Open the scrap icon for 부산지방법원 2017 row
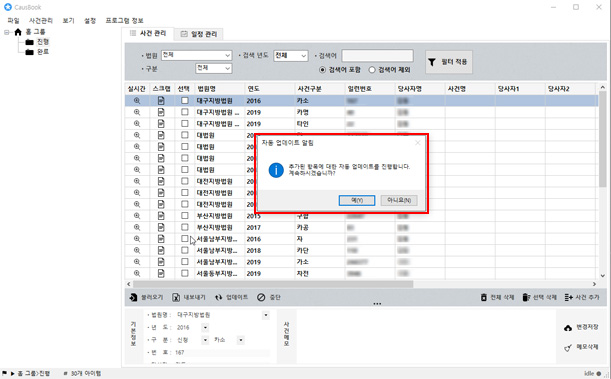The image size is (611, 379). (x=161, y=227)
